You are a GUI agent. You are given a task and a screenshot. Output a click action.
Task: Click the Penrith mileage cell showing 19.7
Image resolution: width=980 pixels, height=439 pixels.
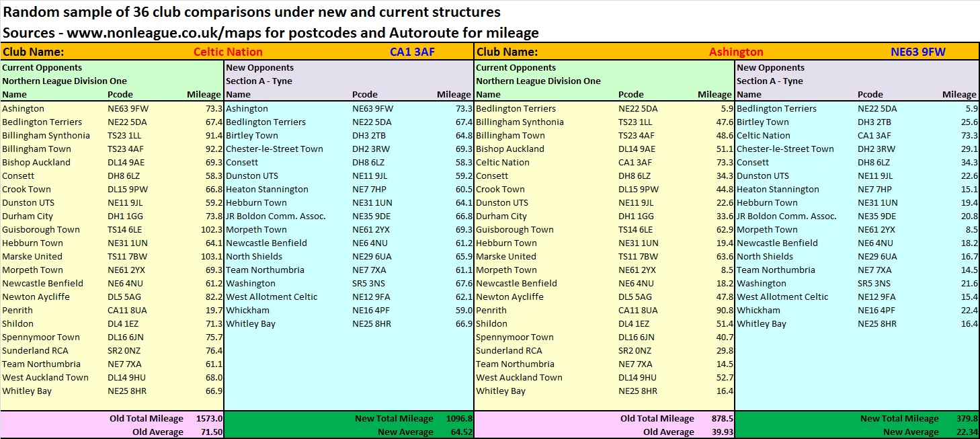pos(213,310)
